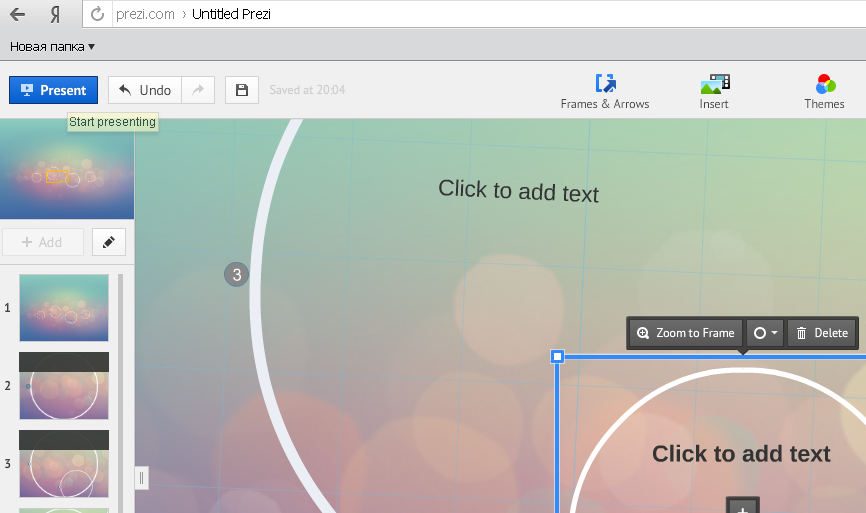Screen dimensions: 866x513
Task: Open the frame shape circle dropdown
Action: click(765, 333)
